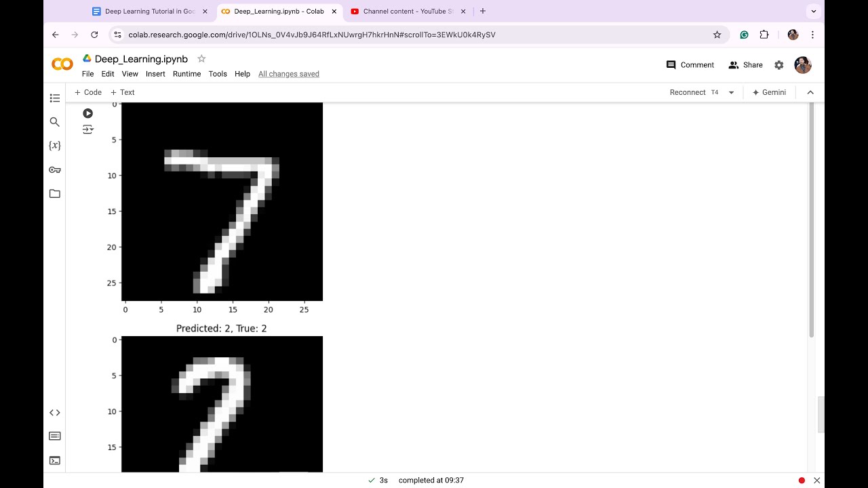Open the Comment panel
Viewport: 868px width, 488px height.
[690, 65]
